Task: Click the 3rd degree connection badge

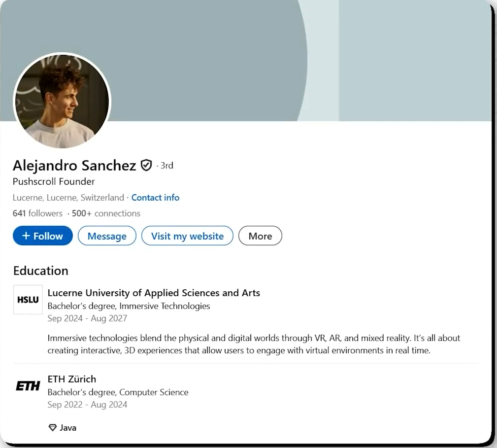Action: click(167, 166)
